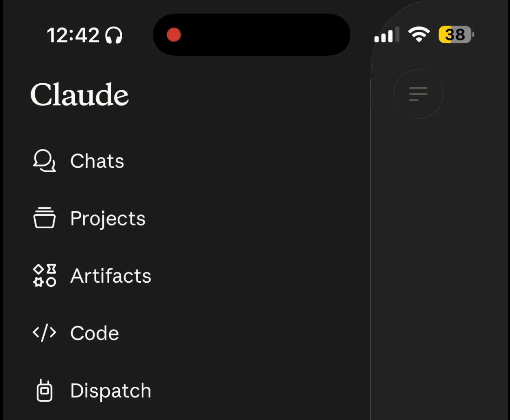
Task: Tap the Dynamic Island pill
Action: 251,35
